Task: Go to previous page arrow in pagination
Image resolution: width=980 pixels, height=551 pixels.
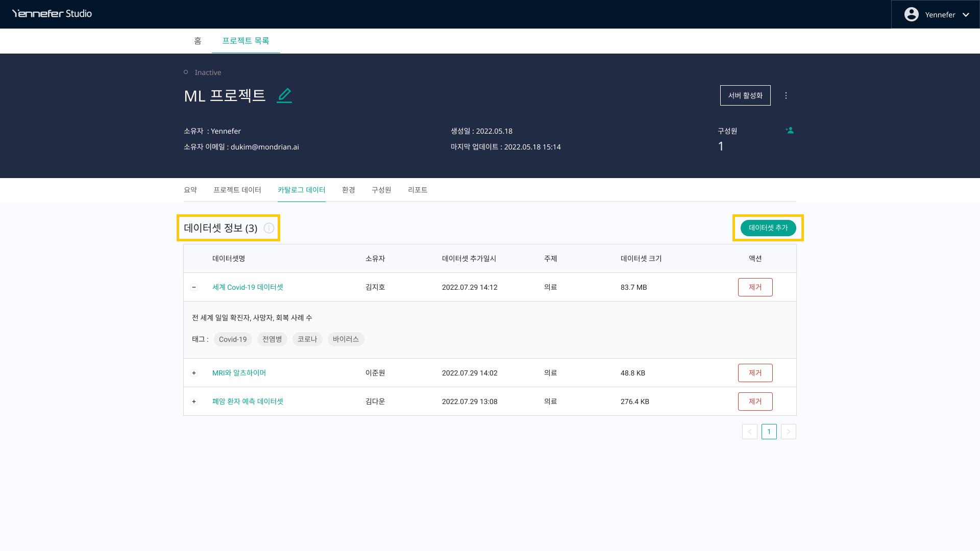Action: [749, 432]
